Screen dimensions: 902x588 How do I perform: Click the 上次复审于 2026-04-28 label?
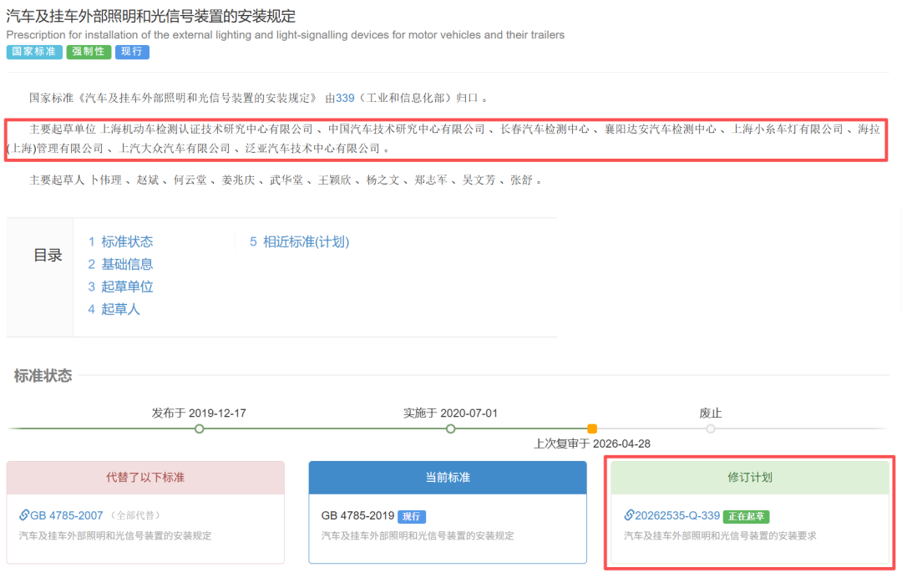592,444
